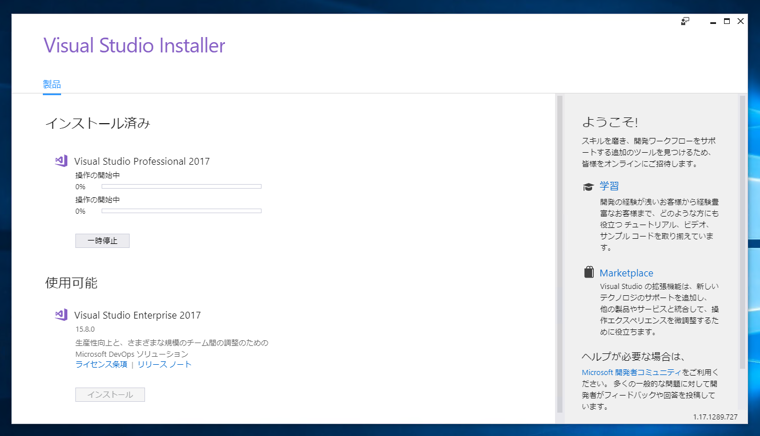The image size is (760, 436).
Task: Click Visual Studio Professional 2017 logo icon
Action: coord(61,161)
